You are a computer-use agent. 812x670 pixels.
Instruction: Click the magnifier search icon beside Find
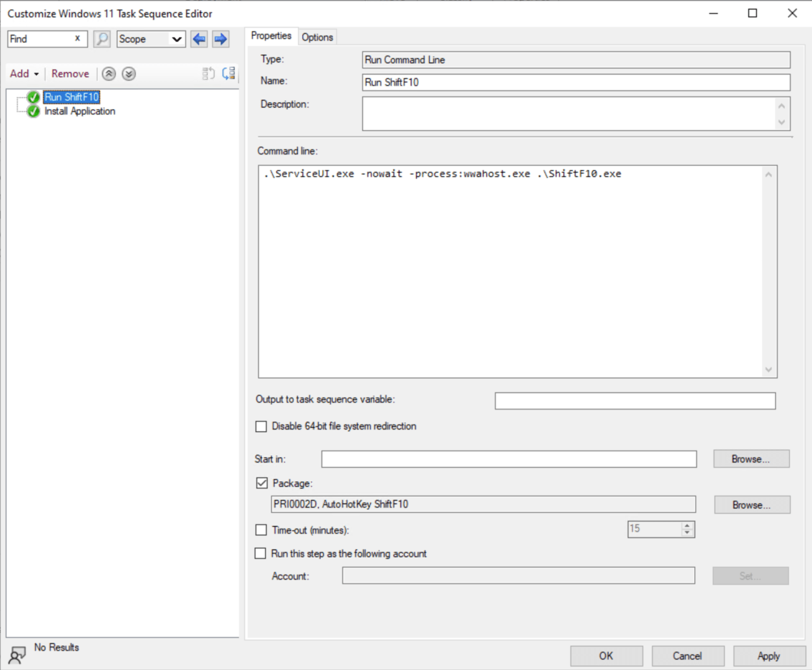point(102,39)
